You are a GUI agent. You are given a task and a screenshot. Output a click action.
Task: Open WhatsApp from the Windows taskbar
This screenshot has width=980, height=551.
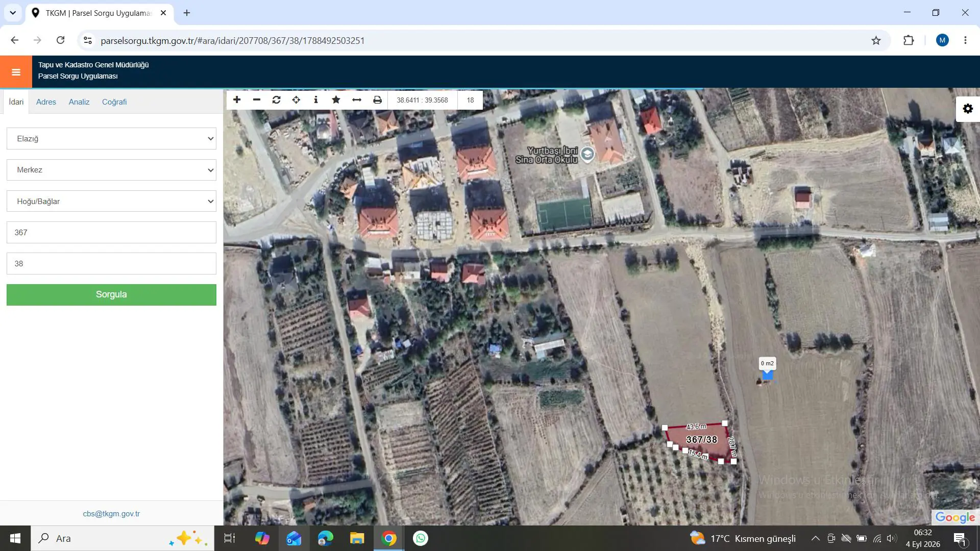(x=421, y=538)
